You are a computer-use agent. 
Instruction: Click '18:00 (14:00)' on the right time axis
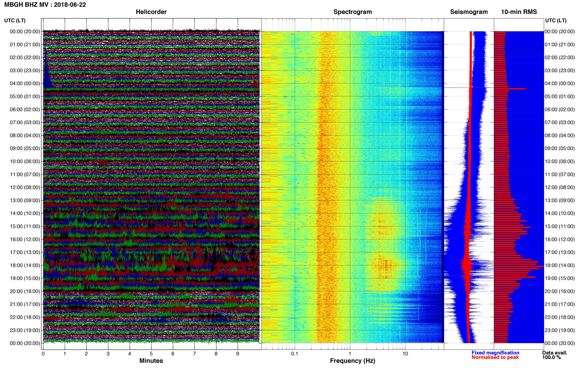[560, 265]
